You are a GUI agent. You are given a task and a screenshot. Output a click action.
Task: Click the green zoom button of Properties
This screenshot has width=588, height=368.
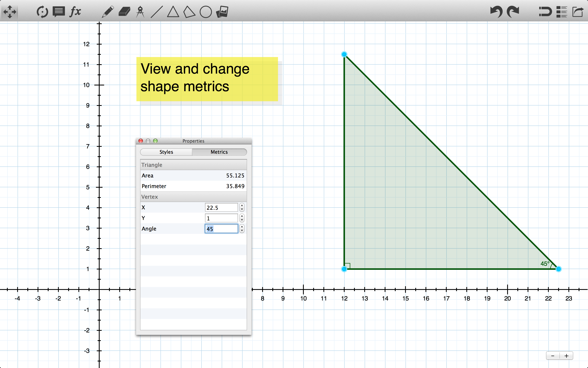[156, 141]
